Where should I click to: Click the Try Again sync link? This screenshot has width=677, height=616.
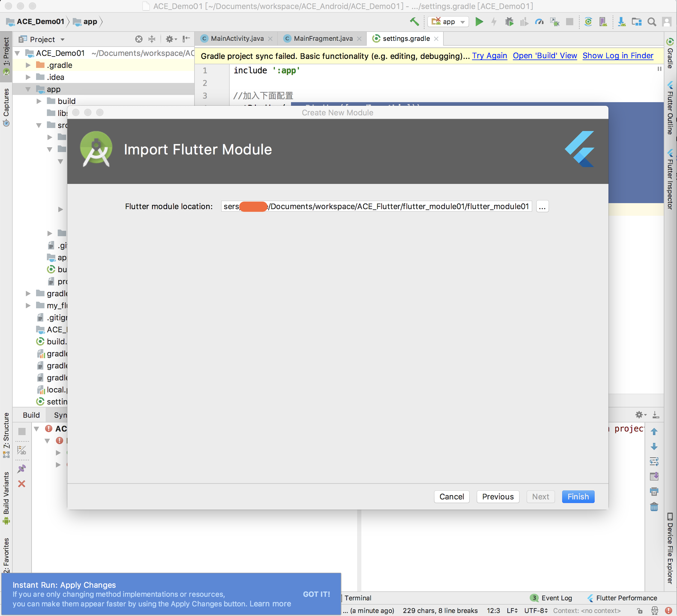489,56
